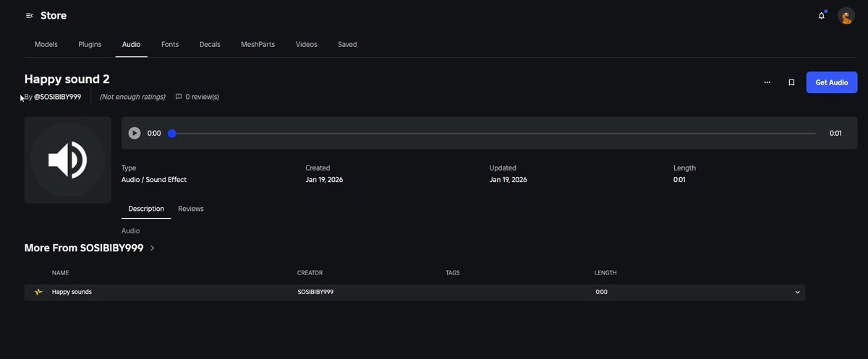
Task: Play the Happy sound 2 audio preview
Action: 135,133
